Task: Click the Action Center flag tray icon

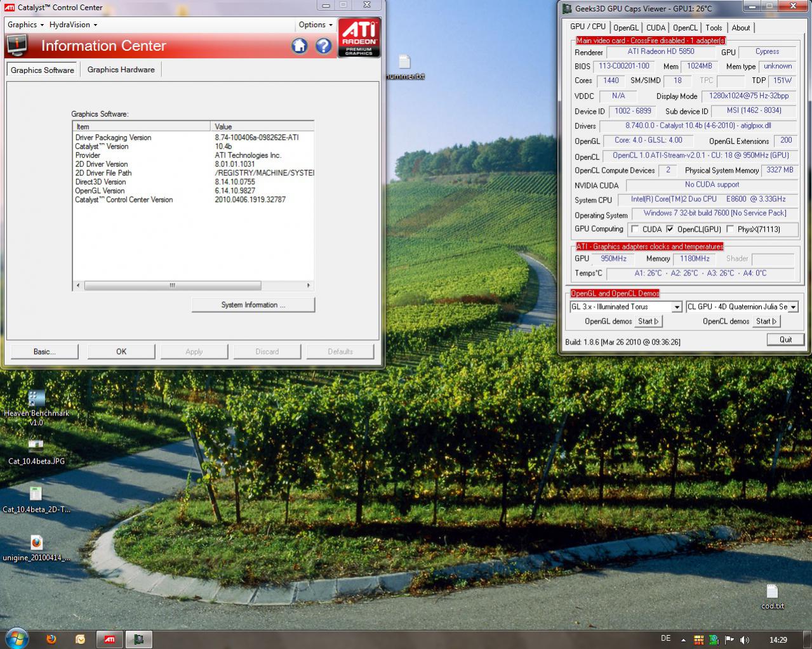Action: pyautogui.click(x=729, y=639)
